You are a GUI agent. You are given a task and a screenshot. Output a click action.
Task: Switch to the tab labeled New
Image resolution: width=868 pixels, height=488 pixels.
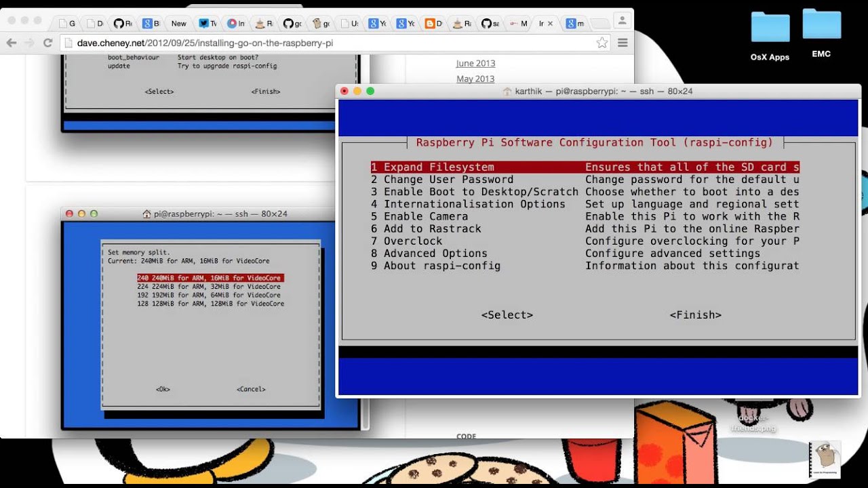179,23
